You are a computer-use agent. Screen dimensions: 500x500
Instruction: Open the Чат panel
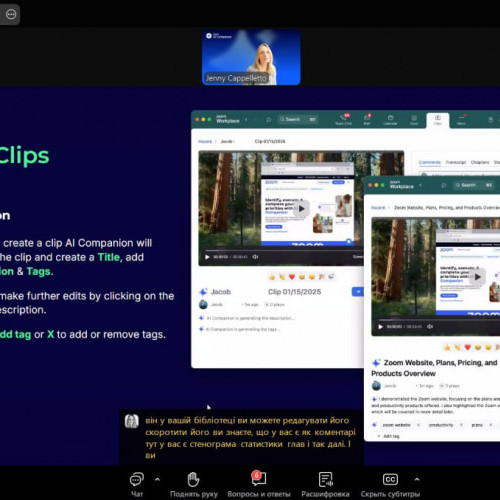[x=137, y=484]
